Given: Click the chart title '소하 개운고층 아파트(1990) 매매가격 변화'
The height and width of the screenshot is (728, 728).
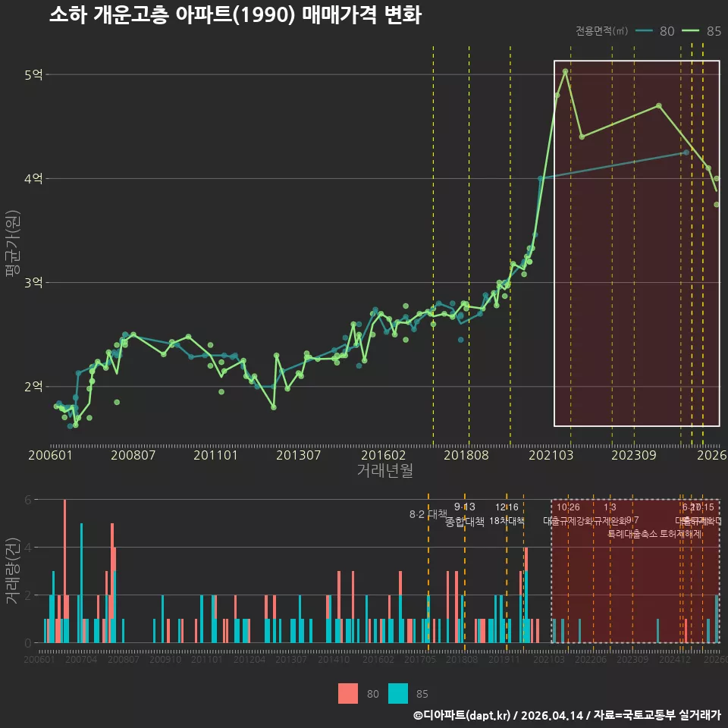Looking at the screenshot, I should [235, 15].
